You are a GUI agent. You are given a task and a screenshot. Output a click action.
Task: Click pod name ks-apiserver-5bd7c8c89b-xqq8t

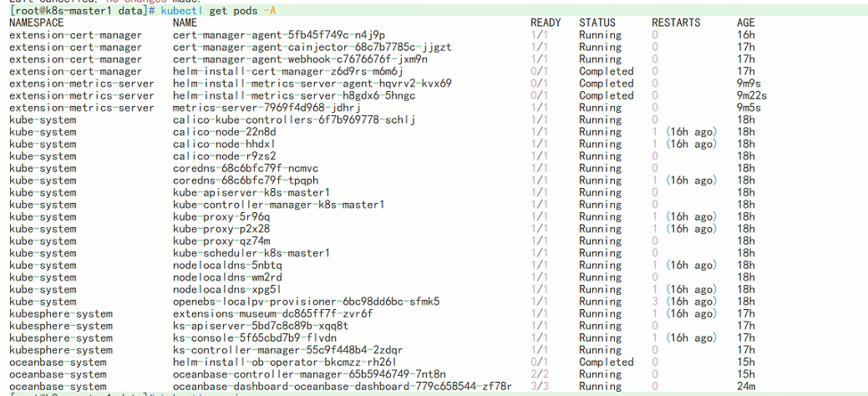[261, 326]
